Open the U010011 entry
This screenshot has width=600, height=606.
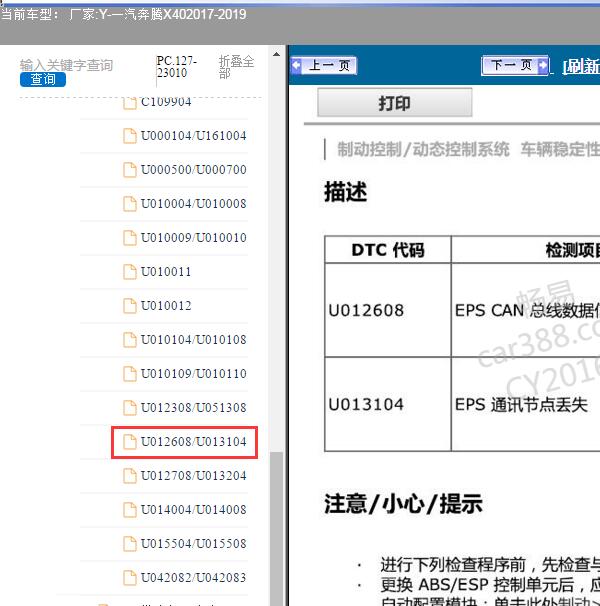click(166, 272)
